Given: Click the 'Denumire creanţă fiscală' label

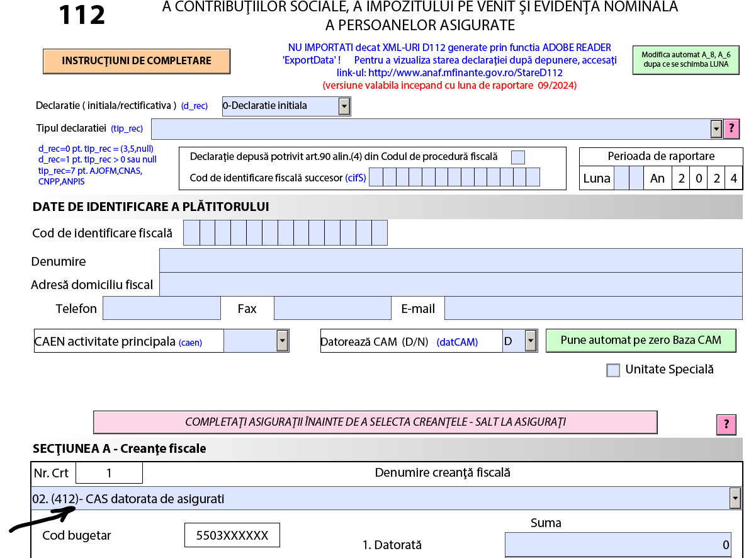Looking at the screenshot, I should click(x=443, y=472).
